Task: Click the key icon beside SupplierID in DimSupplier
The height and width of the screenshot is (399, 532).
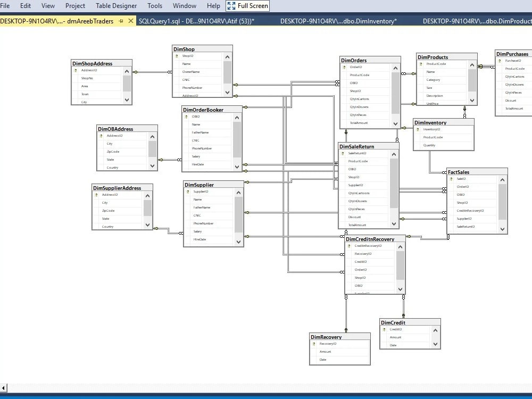Action: pyautogui.click(x=187, y=193)
